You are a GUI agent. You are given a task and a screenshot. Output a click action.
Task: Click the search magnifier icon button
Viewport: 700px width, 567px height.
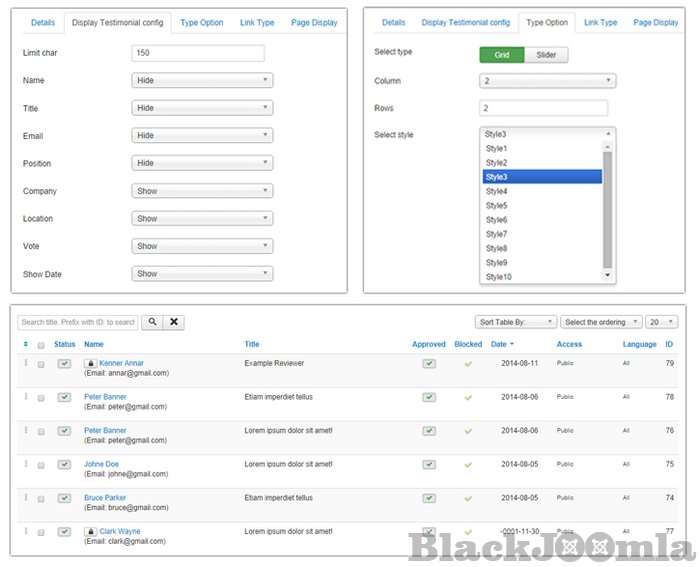click(x=152, y=322)
